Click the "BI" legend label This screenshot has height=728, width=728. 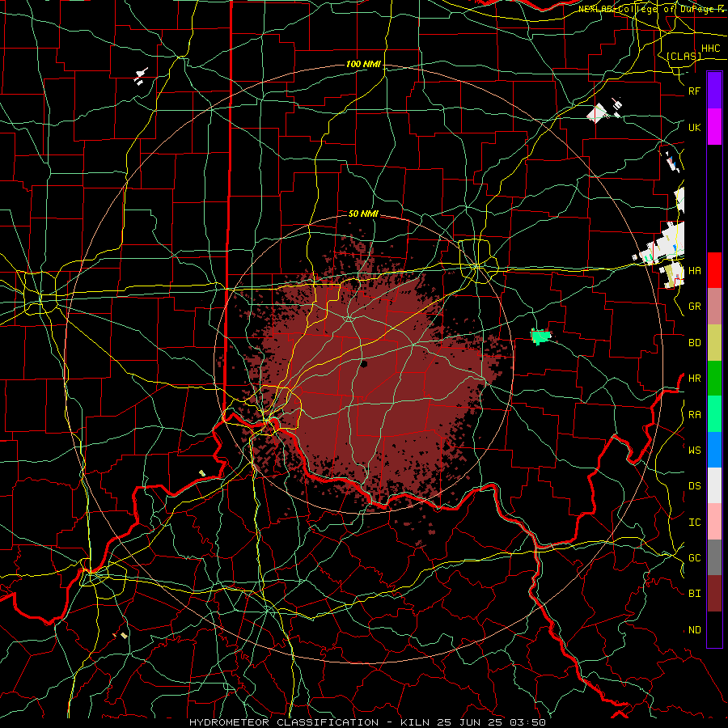coord(694,594)
